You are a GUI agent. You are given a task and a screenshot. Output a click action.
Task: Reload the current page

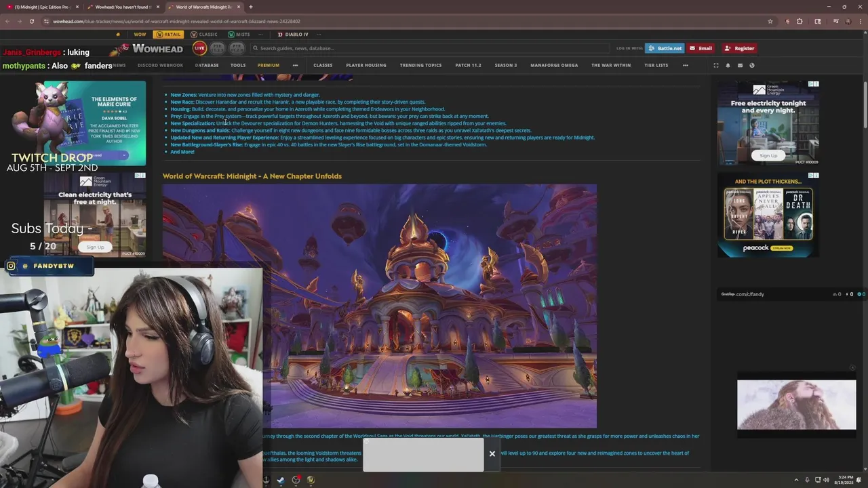click(x=33, y=21)
